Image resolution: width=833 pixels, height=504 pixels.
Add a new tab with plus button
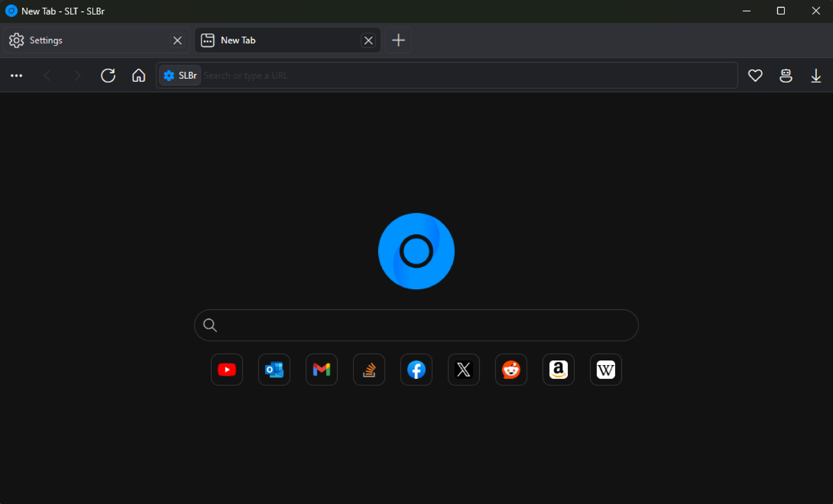[x=398, y=40]
